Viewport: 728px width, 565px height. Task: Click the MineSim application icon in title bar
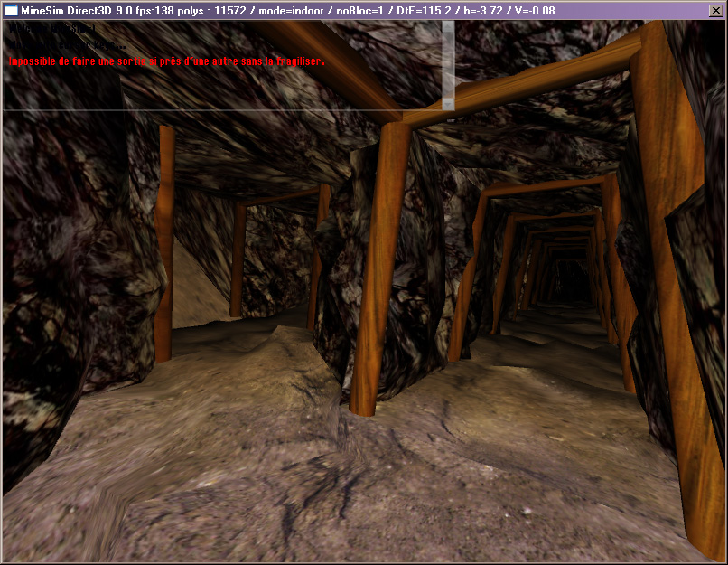coord(11,11)
